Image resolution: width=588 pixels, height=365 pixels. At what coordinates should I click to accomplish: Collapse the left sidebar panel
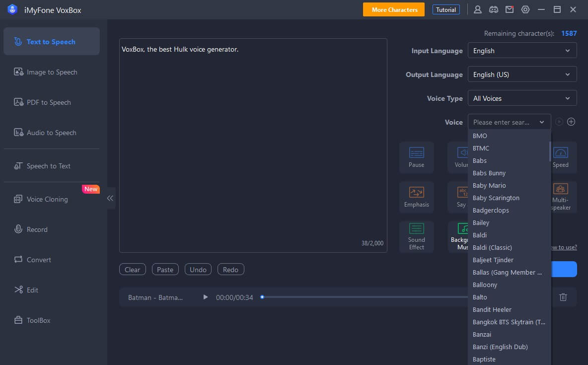tap(110, 198)
